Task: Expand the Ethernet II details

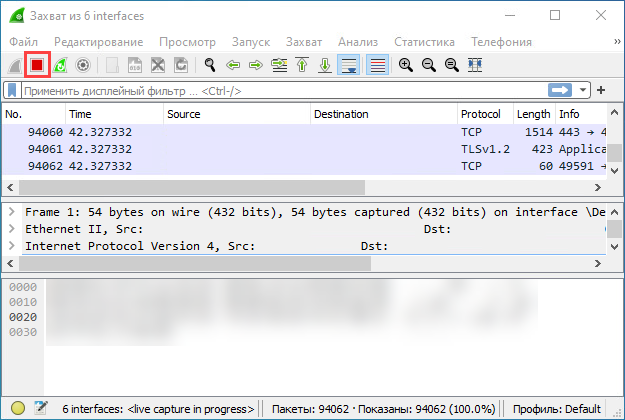Action: coord(12,229)
